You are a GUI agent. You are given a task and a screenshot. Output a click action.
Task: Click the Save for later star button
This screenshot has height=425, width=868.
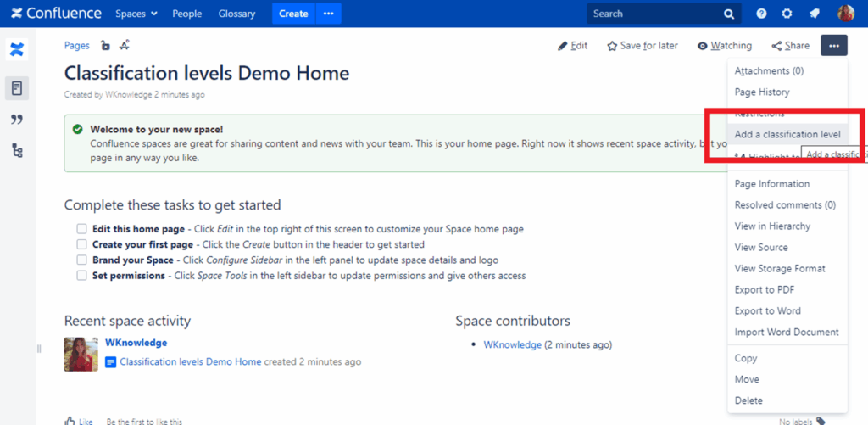click(x=642, y=46)
